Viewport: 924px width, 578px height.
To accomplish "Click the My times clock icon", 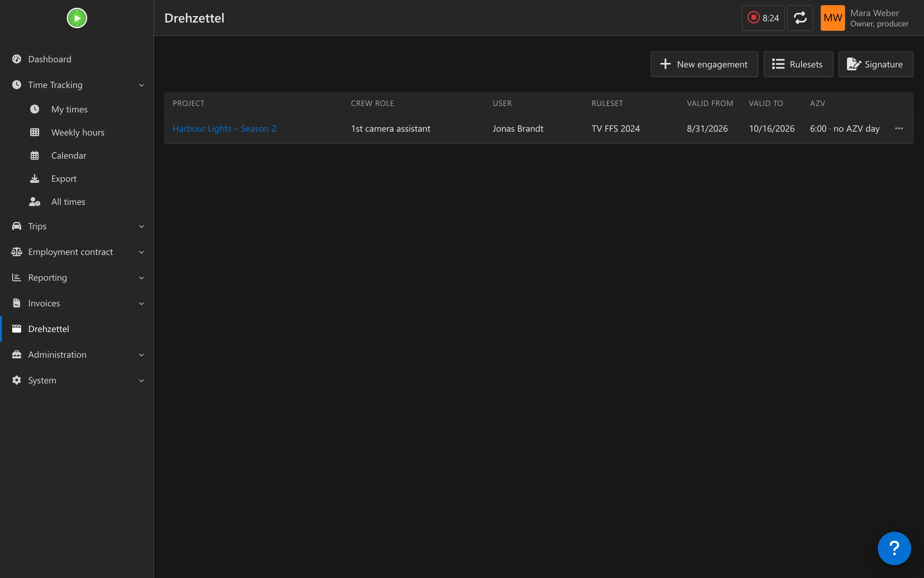I will point(35,109).
